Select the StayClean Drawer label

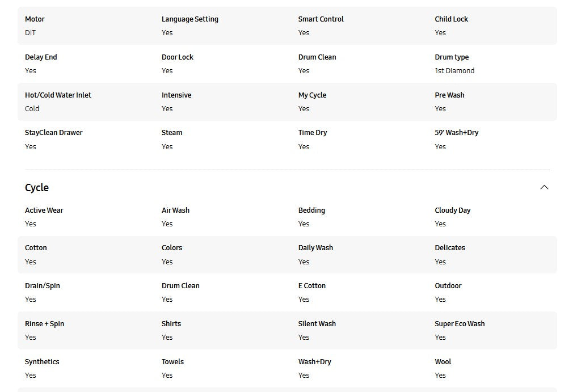54,133
